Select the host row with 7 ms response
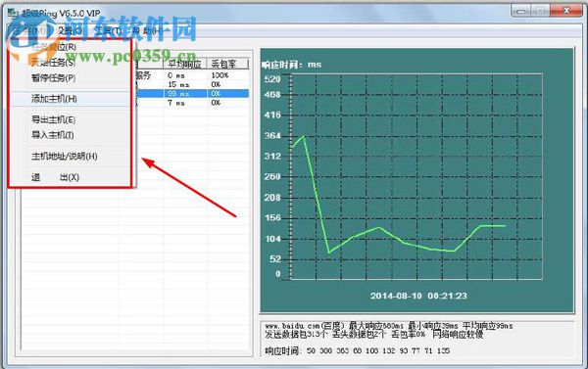The width and height of the screenshot is (588, 369). point(191,103)
